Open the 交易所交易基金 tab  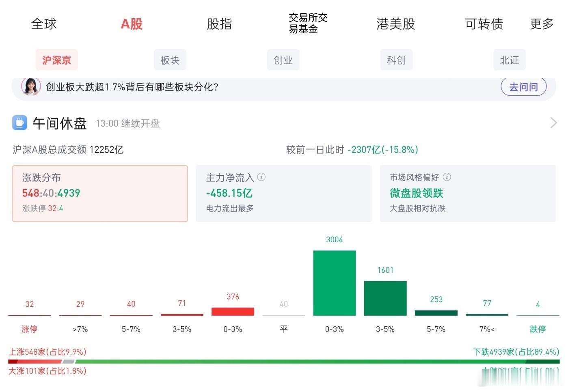point(308,23)
